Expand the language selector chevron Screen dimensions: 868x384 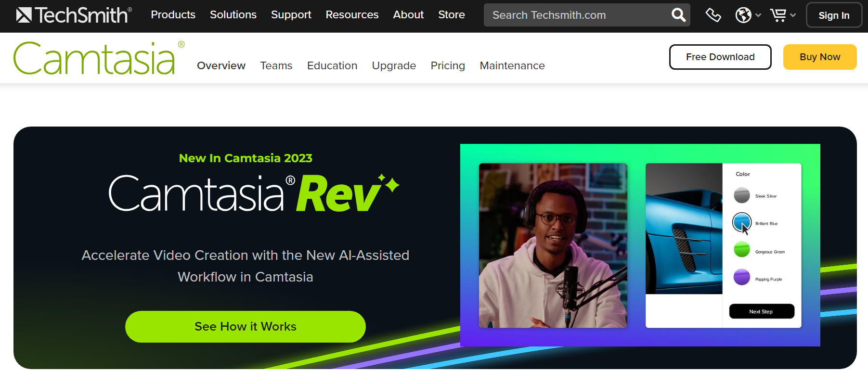(758, 15)
